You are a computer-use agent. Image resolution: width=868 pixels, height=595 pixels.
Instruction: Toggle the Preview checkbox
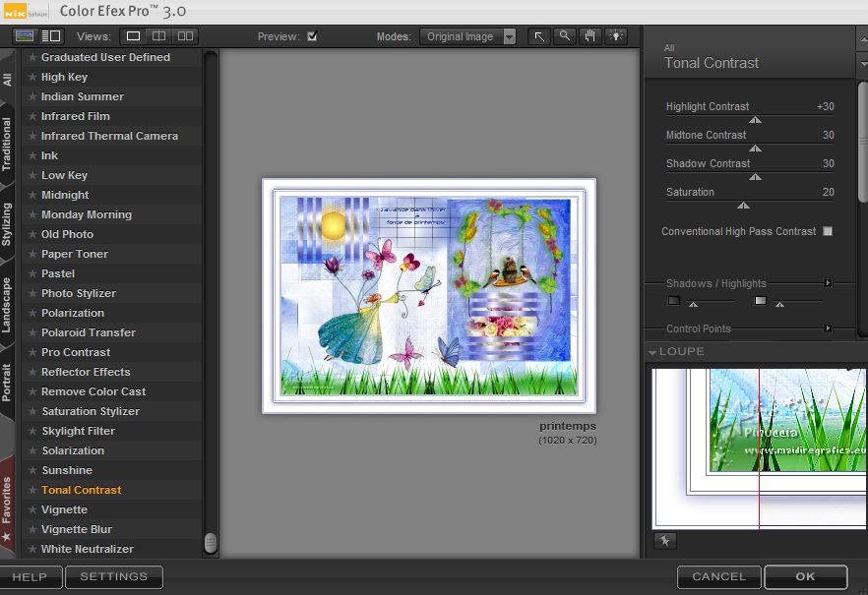coord(312,36)
